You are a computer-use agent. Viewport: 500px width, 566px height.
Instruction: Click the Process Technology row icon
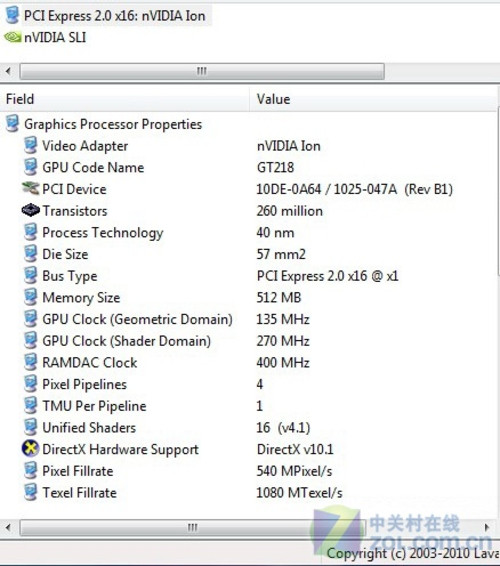[30, 232]
